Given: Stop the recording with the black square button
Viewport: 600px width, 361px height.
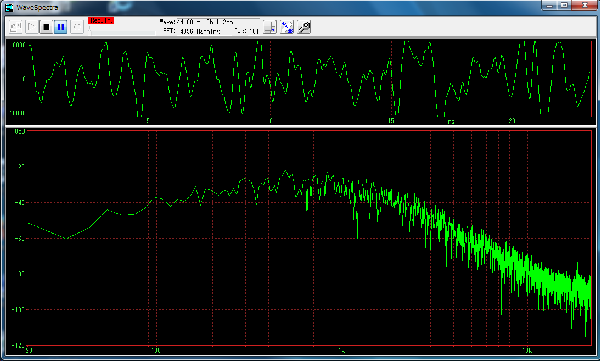Looking at the screenshot, I should [46, 27].
